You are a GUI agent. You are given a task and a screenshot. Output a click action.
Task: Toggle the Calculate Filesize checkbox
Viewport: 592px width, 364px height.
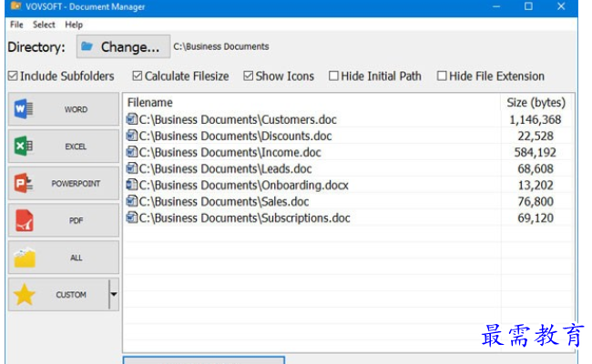[x=138, y=76]
